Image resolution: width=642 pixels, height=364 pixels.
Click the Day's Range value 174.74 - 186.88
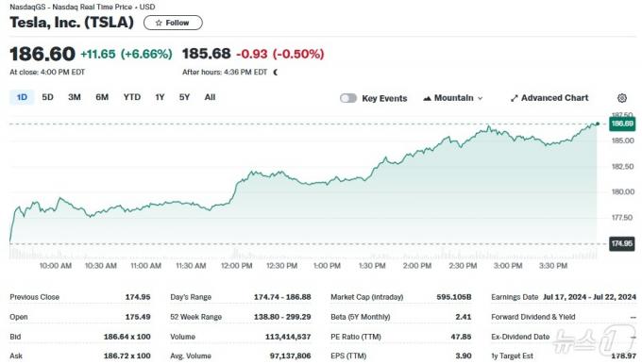[282, 297]
